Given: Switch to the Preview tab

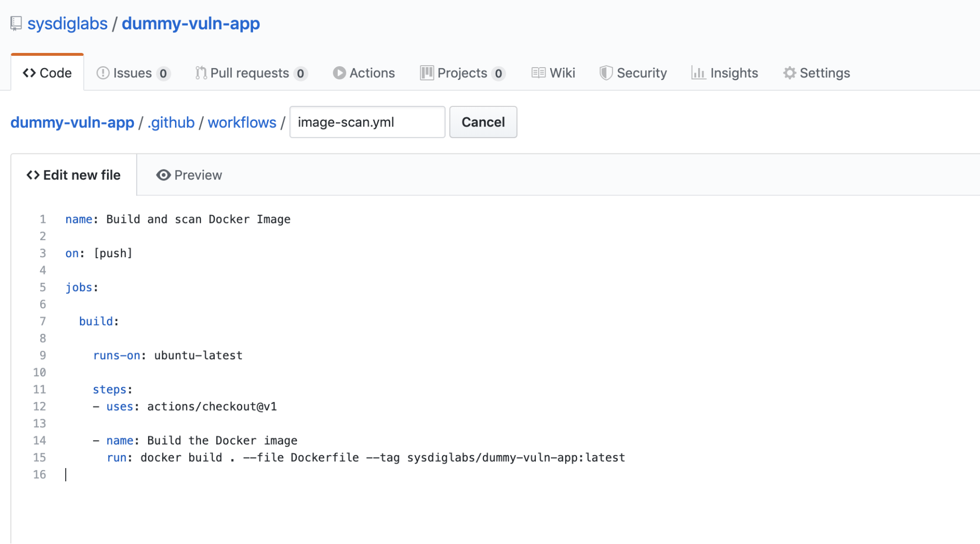Looking at the screenshot, I should pos(189,175).
